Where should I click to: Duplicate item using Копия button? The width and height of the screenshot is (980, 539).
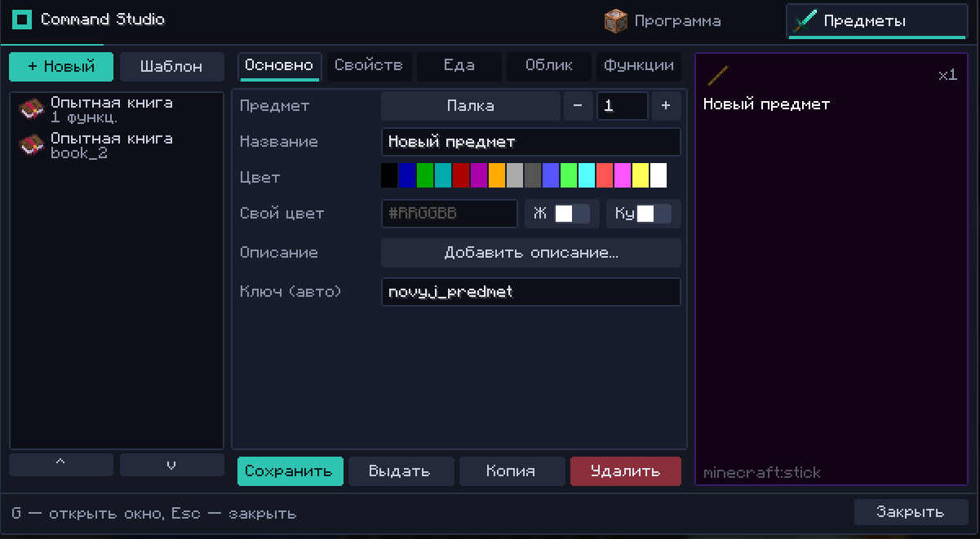(512, 471)
